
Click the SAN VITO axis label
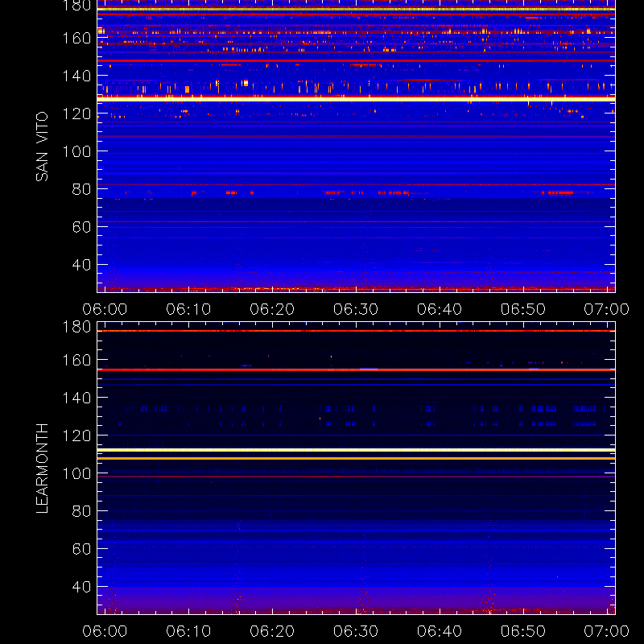pos(42,147)
